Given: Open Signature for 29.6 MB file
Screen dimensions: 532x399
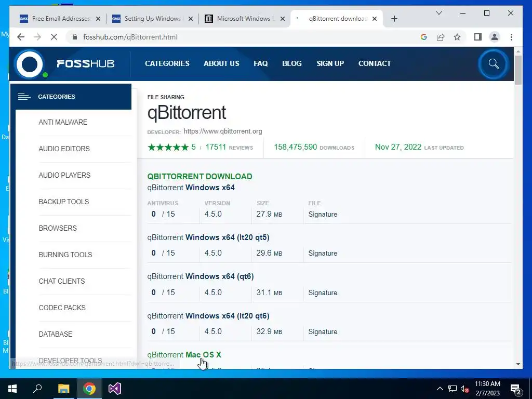Looking at the screenshot, I should pyautogui.click(x=323, y=254).
